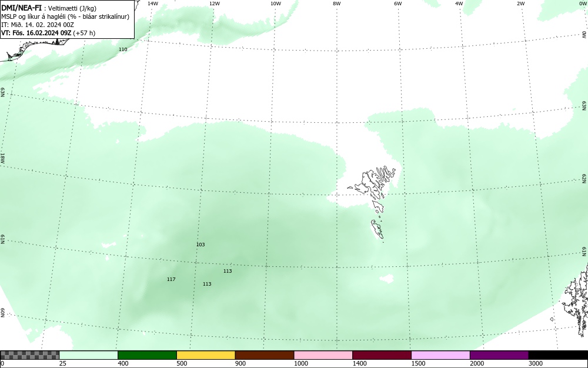
Task: Click the legend value 3000
Action: pos(536,363)
